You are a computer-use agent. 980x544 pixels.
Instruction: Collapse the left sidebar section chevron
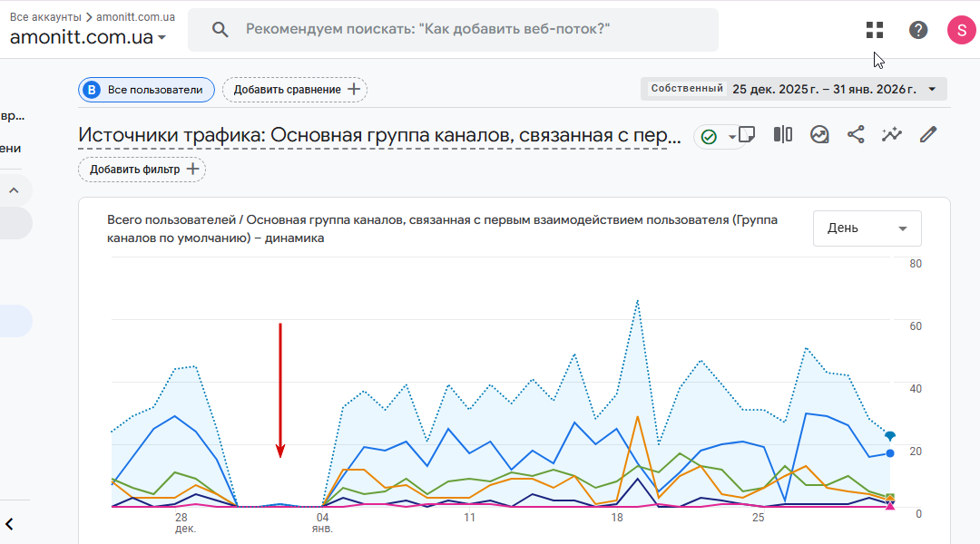(x=14, y=190)
